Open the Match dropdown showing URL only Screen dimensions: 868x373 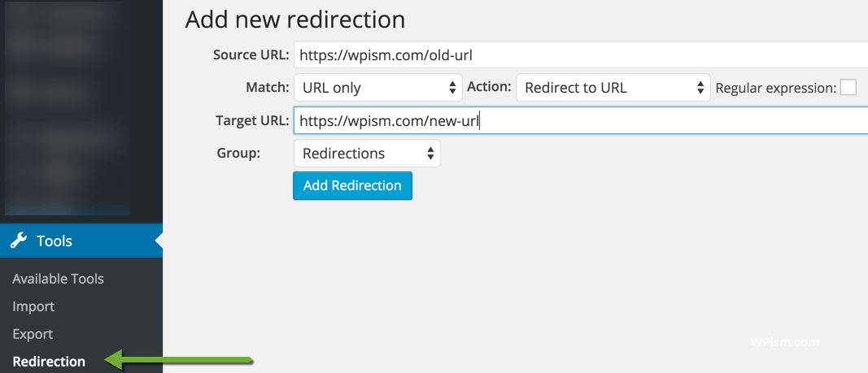click(x=377, y=88)
